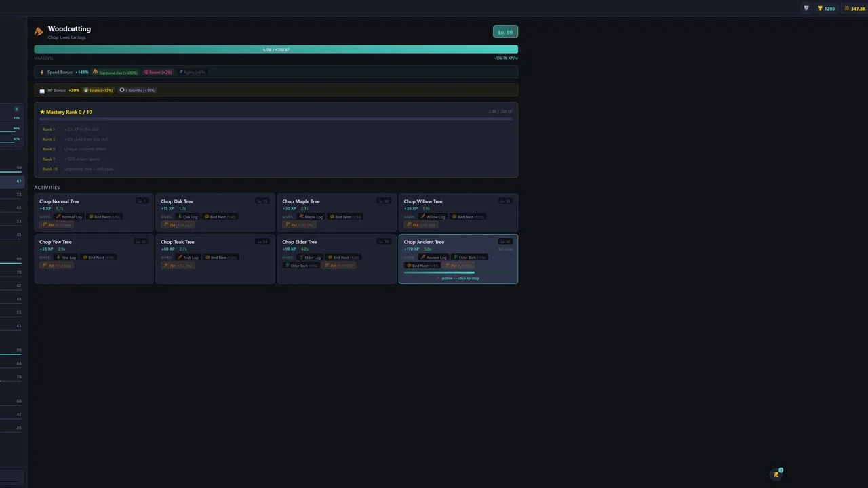Click the gold trophy 1208 points counter
Screen dimensions: 868x488
click(x=826, y=9)
